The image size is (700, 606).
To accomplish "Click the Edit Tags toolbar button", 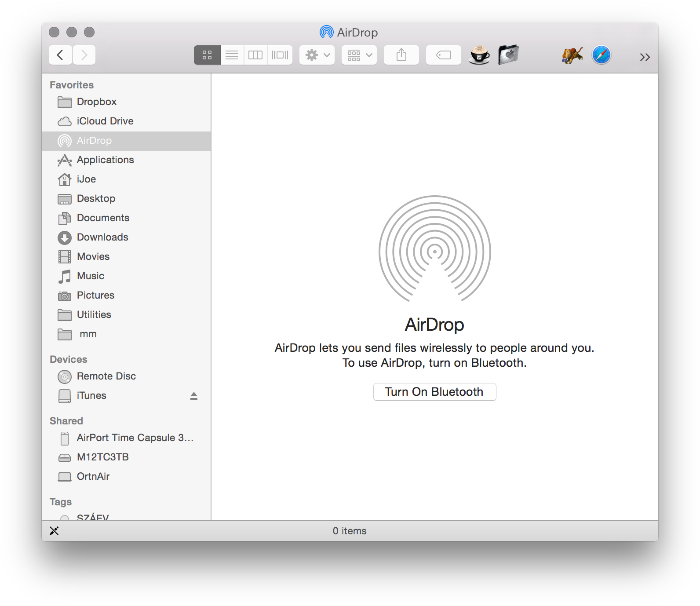I will [444, 55].
